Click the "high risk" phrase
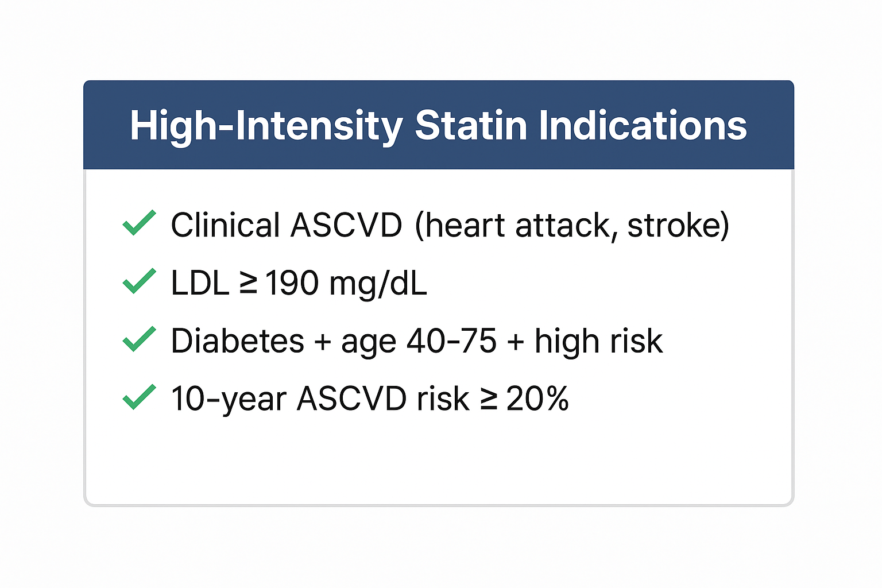The image size is (882, 588). pos(598,341)
